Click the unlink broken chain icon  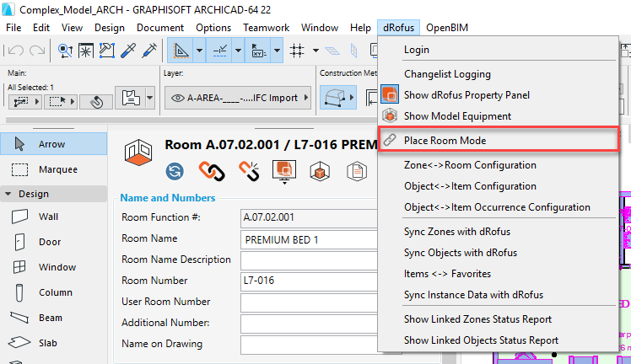(247, 171)
